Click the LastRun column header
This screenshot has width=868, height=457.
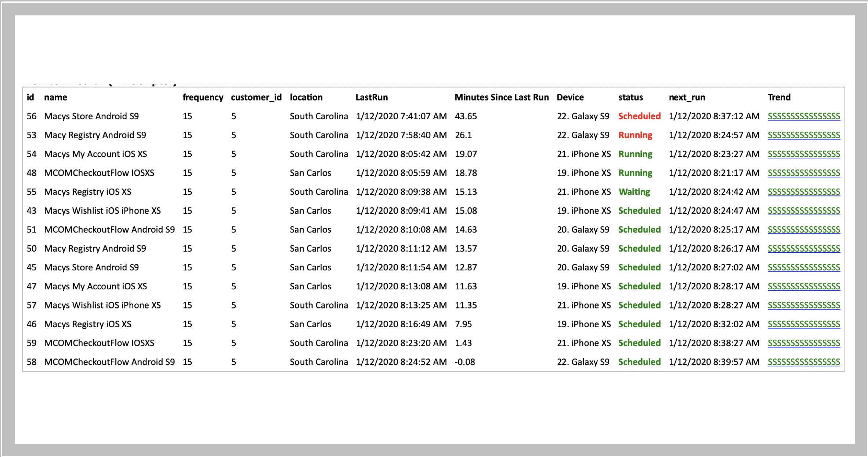(x=372, y=97)
